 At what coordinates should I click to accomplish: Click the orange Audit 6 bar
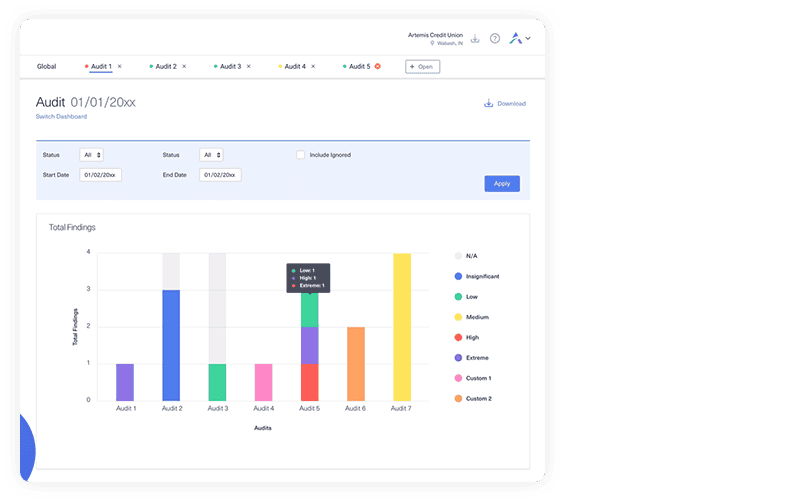(356, 364)
